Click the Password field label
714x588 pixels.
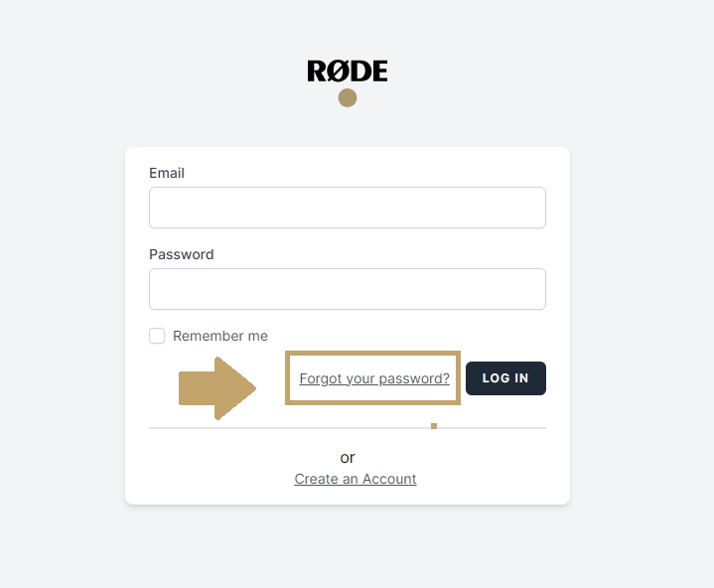182,254
